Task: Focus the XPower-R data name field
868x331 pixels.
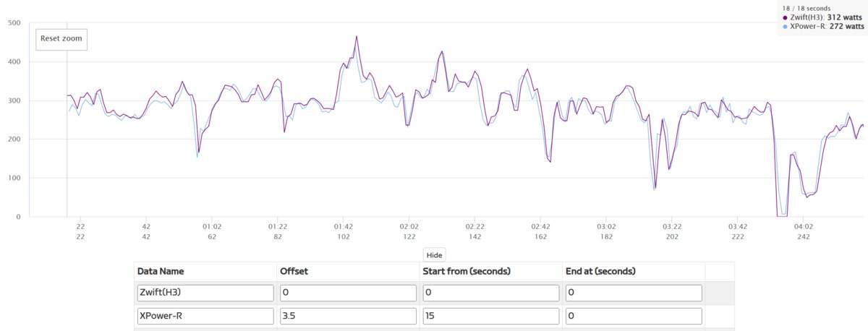Action: [x=205, y=317]
